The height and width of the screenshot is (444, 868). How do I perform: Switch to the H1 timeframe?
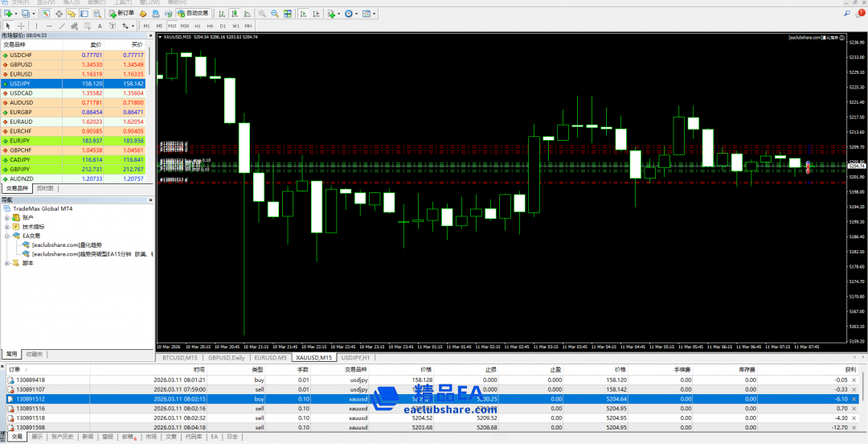[x=198, y=26]
